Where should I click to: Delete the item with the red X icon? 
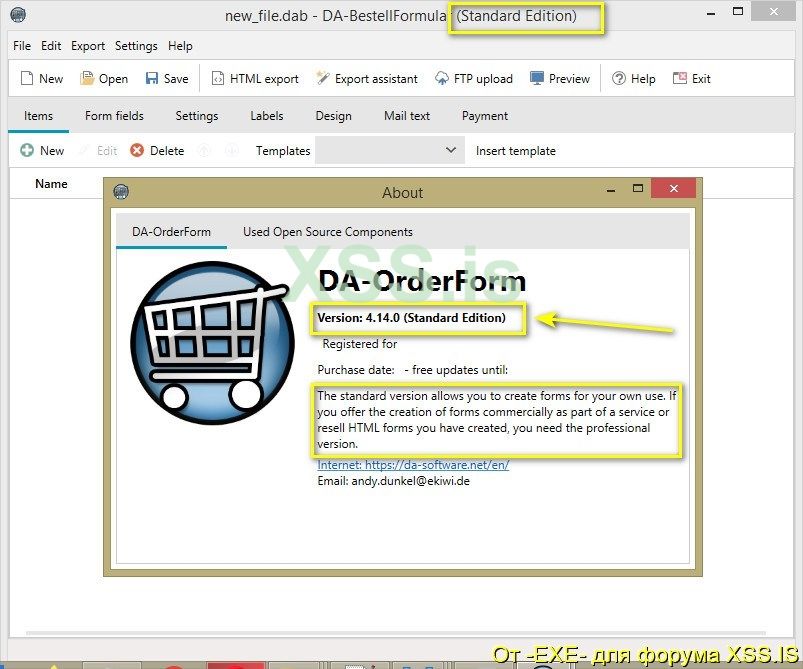point(137,150)
